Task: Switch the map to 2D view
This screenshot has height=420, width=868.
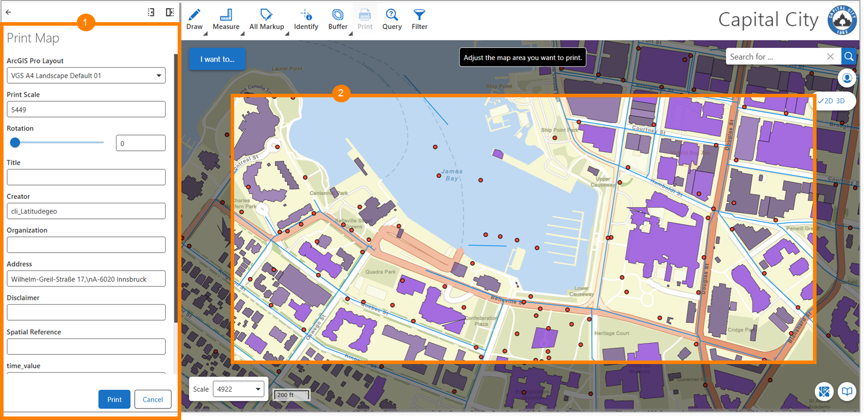Action: 828,101
